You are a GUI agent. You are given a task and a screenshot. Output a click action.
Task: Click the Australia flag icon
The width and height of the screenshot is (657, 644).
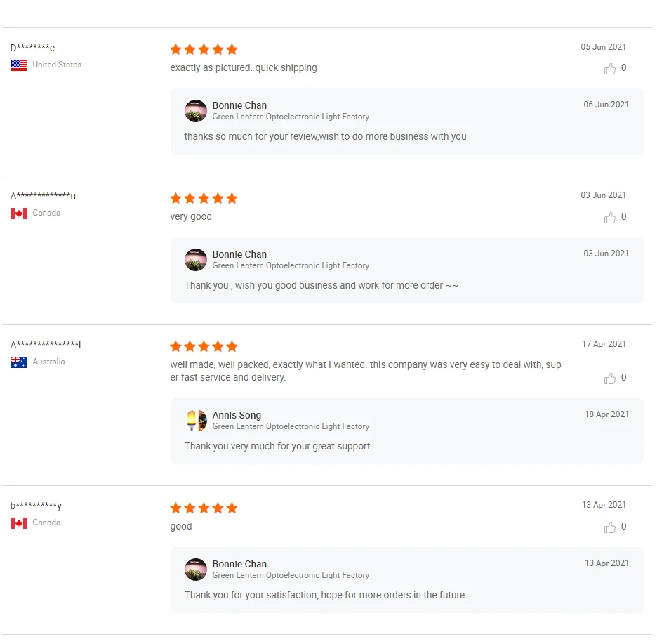19,362
